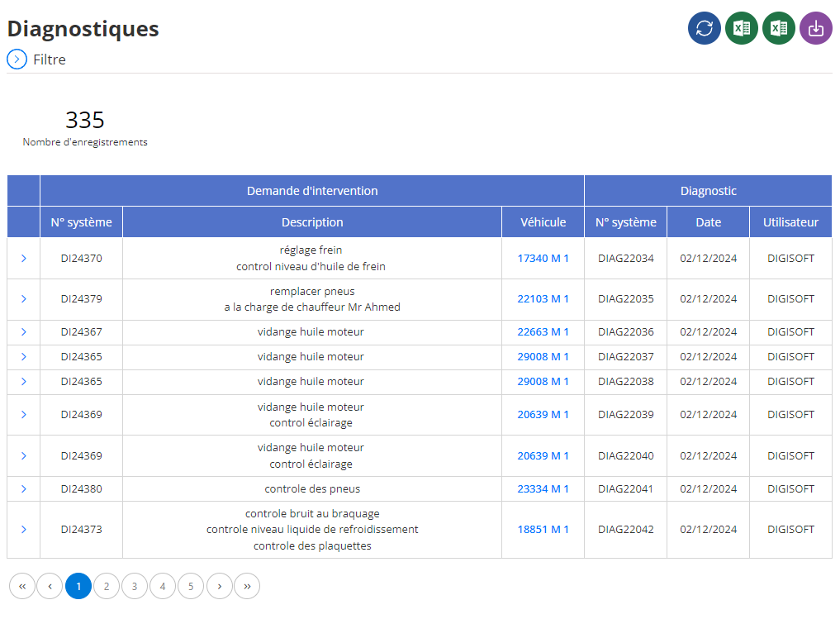Expand the Filtre section chevron
The image size is (840, 619).
[17, 60]
